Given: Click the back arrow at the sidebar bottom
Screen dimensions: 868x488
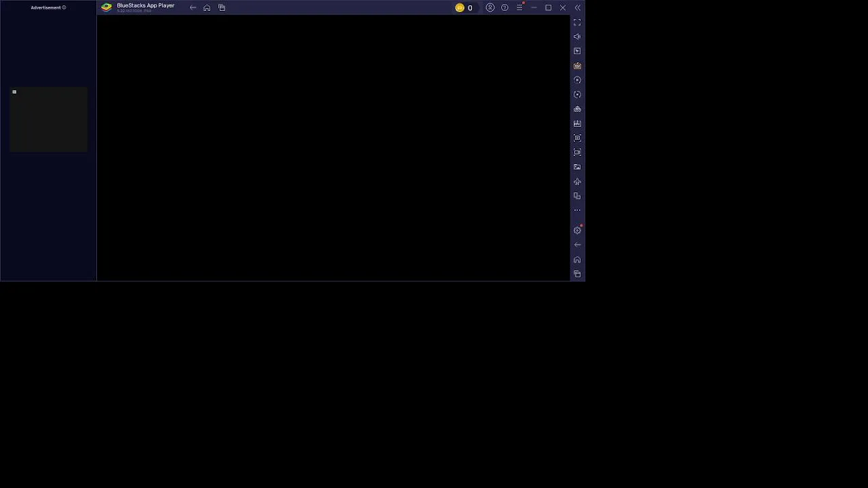Looking at the screenshot, I should coord(577,245).
